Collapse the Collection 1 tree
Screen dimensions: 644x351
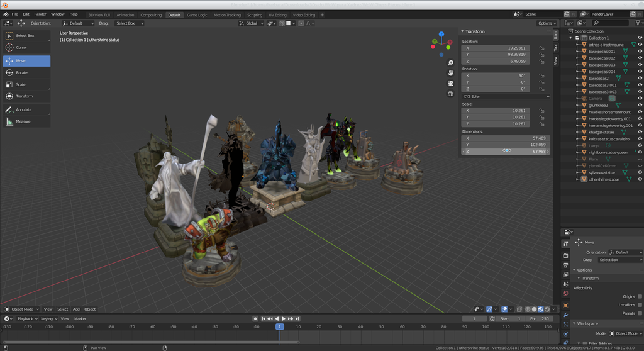coord(570,38)
